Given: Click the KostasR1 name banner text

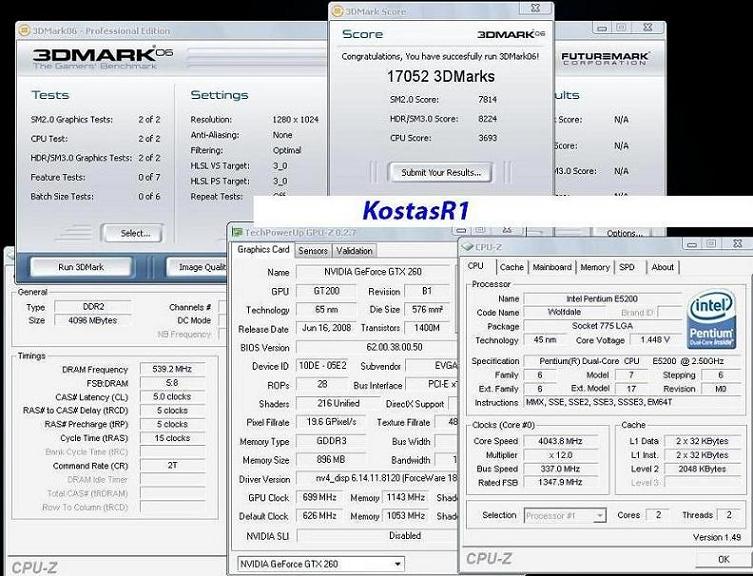Looking at the screenshot, I should point(416,210).
